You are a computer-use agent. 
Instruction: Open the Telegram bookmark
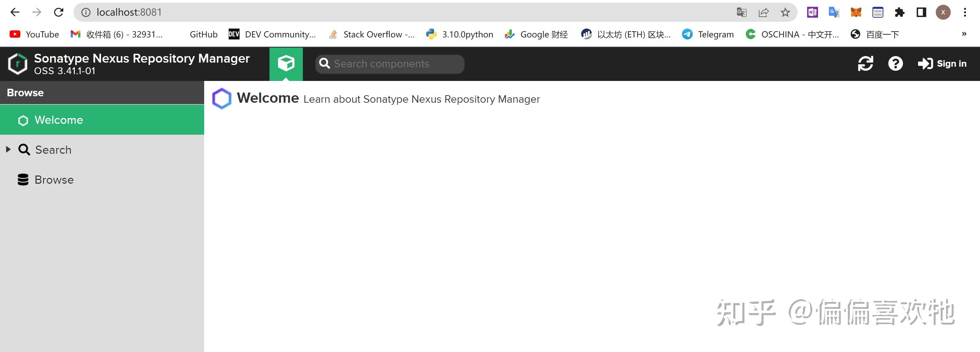[708, 34]
